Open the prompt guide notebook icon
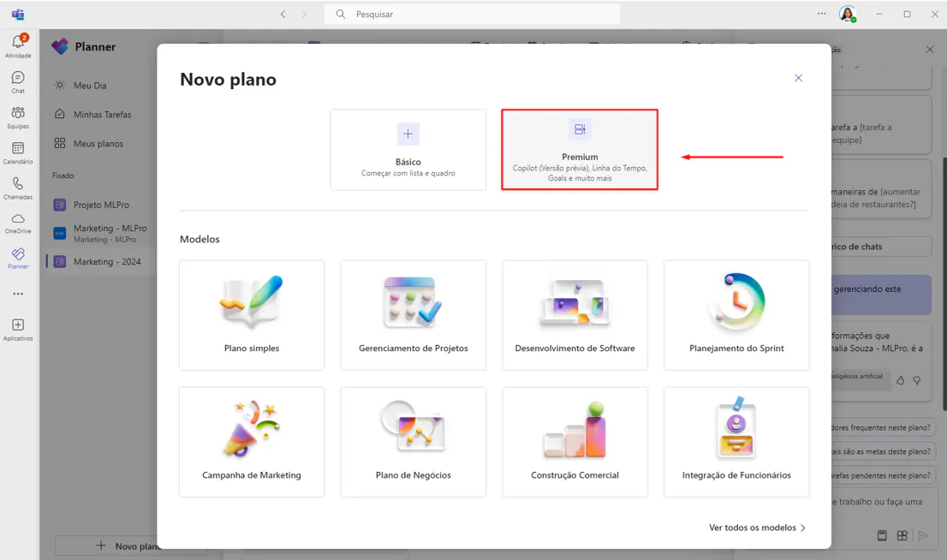 coord(882,535)
